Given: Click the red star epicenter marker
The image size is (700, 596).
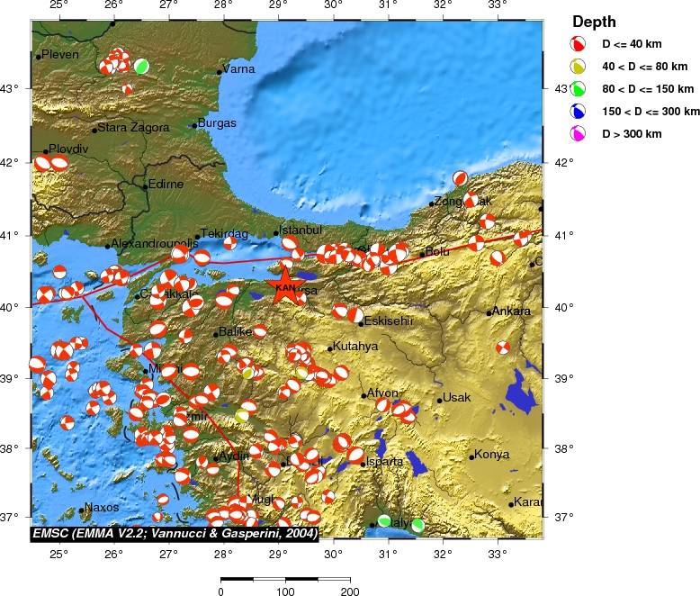Looking at the screenshot, I should [x=283, y=284].
